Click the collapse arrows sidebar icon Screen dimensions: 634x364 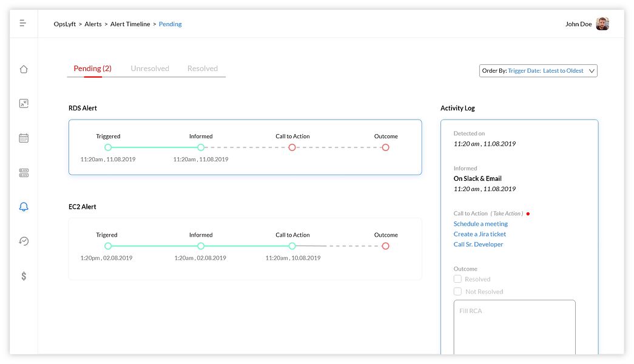(x=24, y=104)
